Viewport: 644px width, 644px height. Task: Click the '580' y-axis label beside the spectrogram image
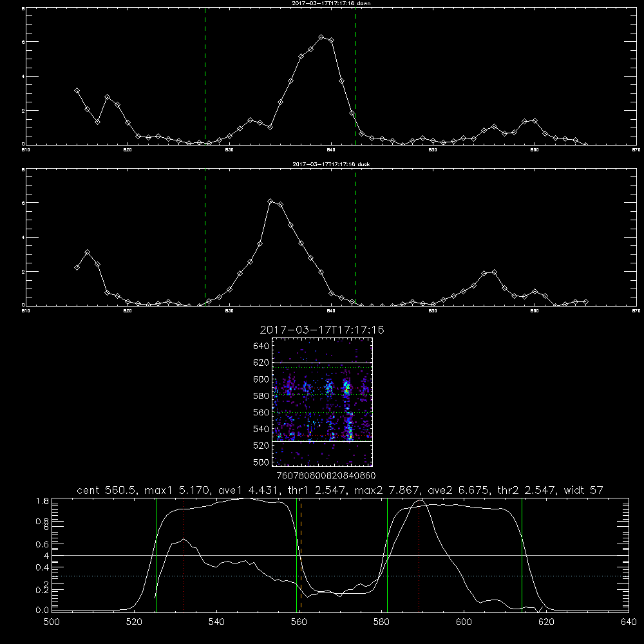(x=261, y=396)
